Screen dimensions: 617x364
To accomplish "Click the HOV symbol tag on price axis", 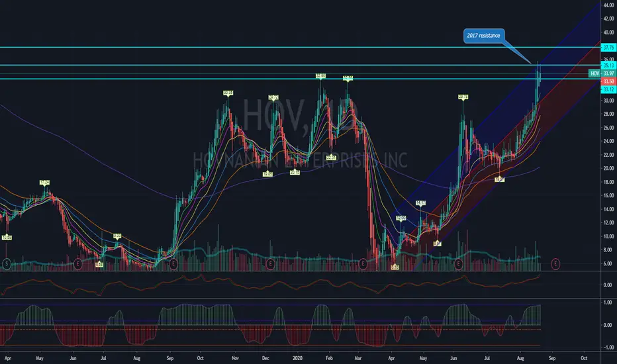I will click(594, 73).
